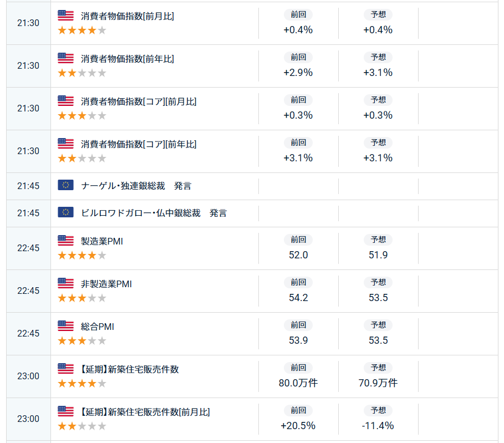Click the 21:45 time cell for ビルロワドガロー
Screen dimensions: 504x443
28,213
